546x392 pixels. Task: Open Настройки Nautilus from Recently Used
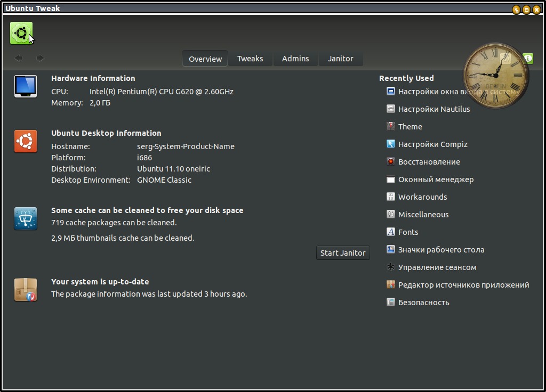(434, 109)
